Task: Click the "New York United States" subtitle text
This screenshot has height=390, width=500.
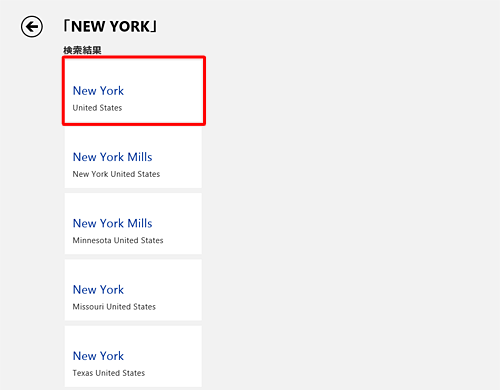Action: [x=116, y=174]
